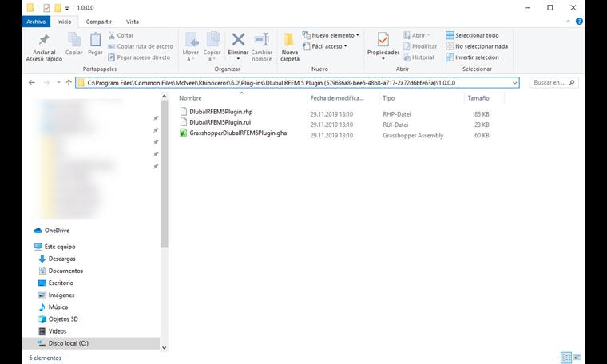This screenshot has height=364, width=607.
Task: Switch to the Inicio ribbon tab
Action: (x=64, y=22)
